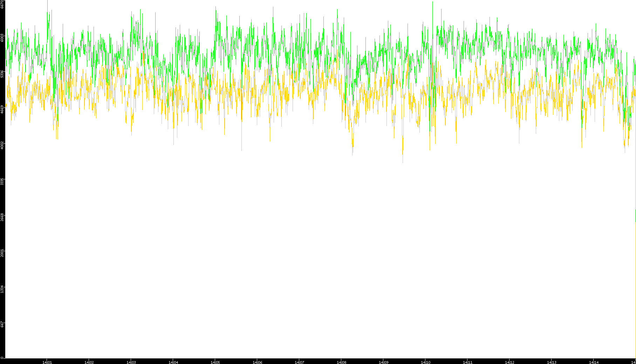Image resolution: width=636 pixels, height=364 pixels.
Task: Click the 14:02 time axis label
Action: pyautogui.click(x=89, y=362)
